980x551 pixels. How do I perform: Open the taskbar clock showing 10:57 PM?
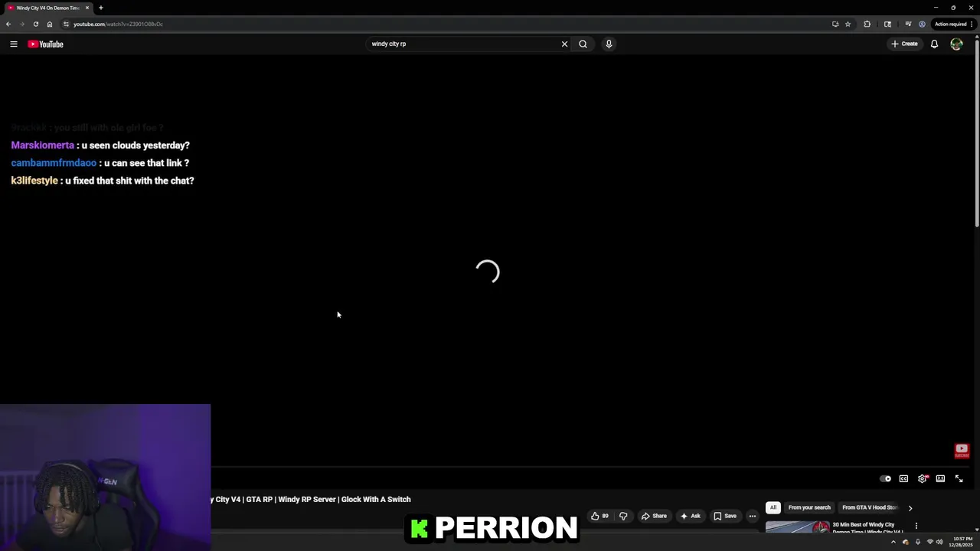pos(962,542)
